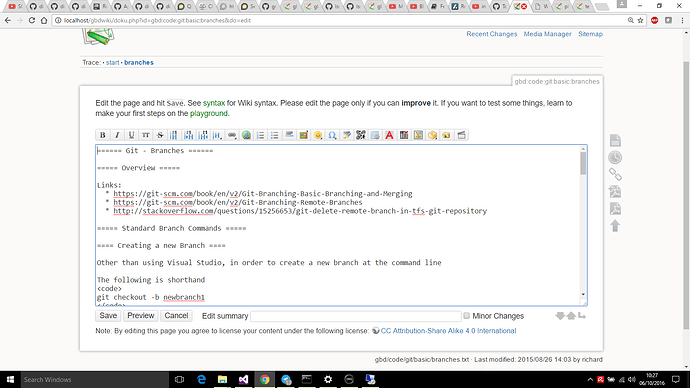This screenshot has width=690, height=388.
Task: Open Show page tool in side panel
Action: pos(615,140)
